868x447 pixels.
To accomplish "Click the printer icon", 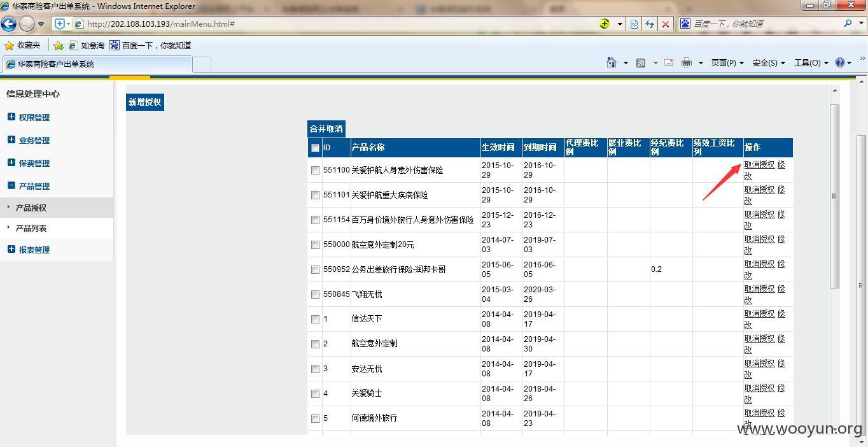I will coord(687,62).
